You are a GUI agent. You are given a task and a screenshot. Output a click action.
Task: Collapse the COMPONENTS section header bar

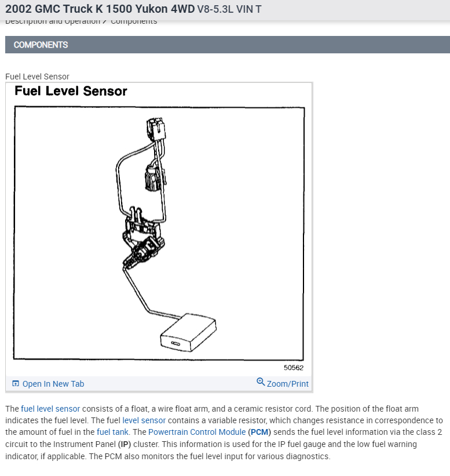tap(228, 45)
